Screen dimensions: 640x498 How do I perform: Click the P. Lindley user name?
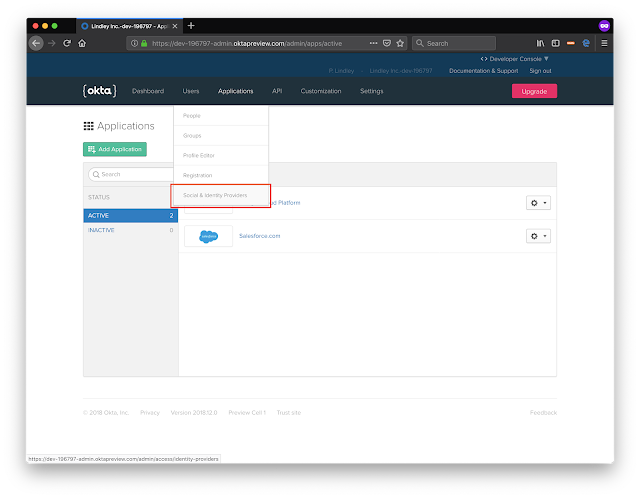tap(341, 71)
